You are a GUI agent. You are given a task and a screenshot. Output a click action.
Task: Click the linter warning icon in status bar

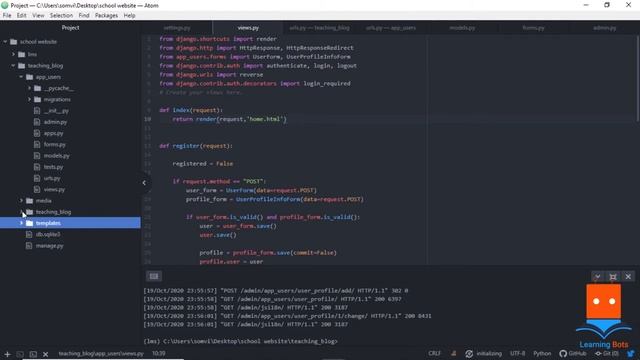coord(453,353)
